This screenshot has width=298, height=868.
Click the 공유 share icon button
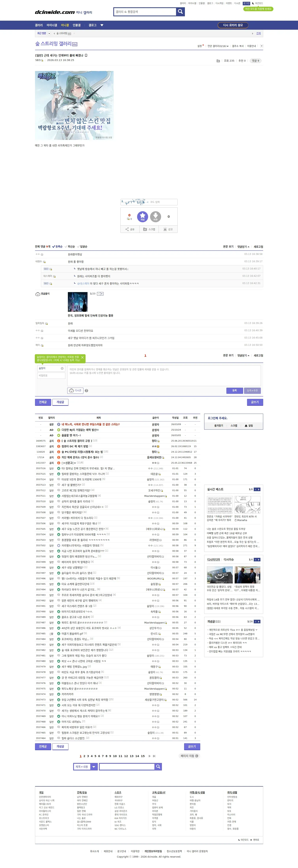[130, 229]
